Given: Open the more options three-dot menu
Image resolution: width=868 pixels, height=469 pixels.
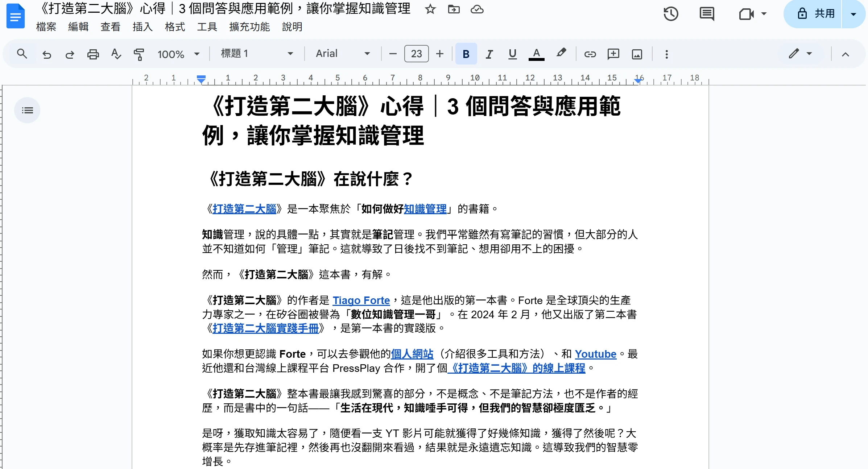Looking at the screenshot, I should pyautogui.click(x=666, y=54).
